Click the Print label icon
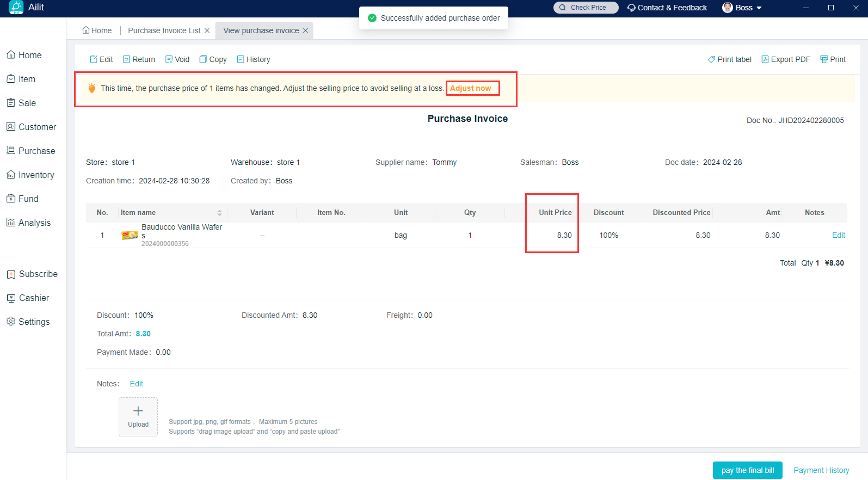This screenshot has width=868, height=480. pos(712,59)
